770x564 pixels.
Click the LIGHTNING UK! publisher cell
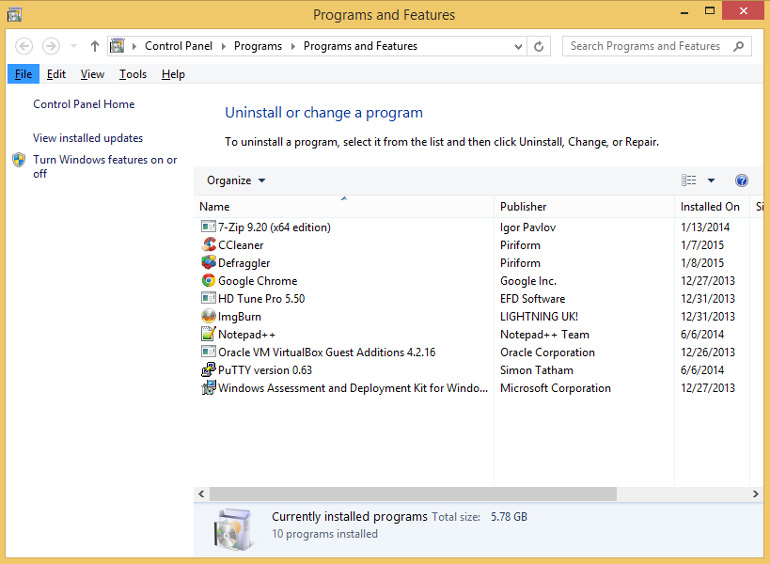click(x=539, y=317)
